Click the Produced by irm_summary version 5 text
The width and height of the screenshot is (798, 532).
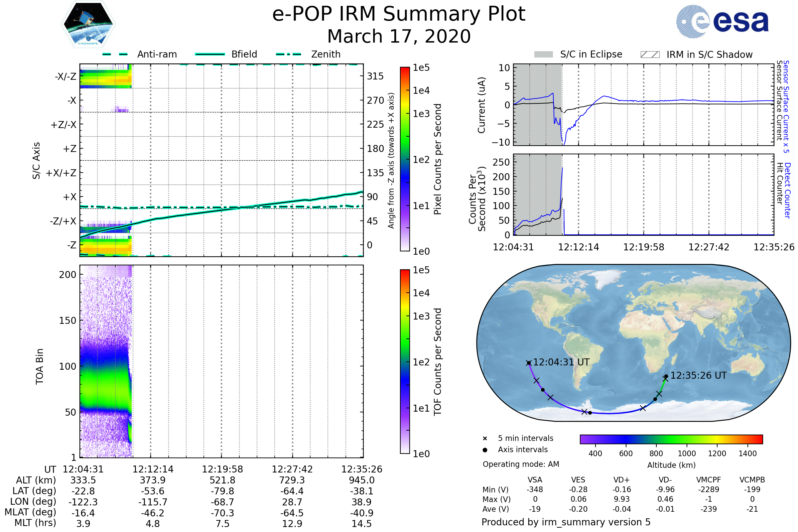click(566, 522)
